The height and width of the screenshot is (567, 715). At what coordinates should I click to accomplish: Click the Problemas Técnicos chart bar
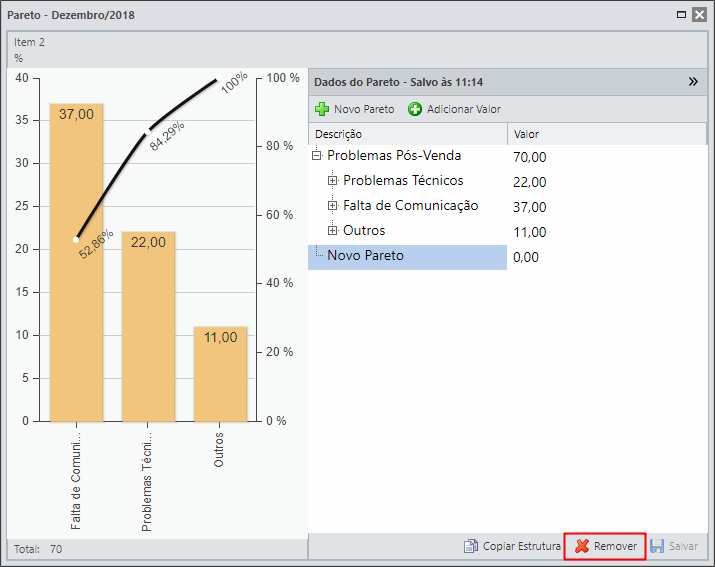[148, 327]
